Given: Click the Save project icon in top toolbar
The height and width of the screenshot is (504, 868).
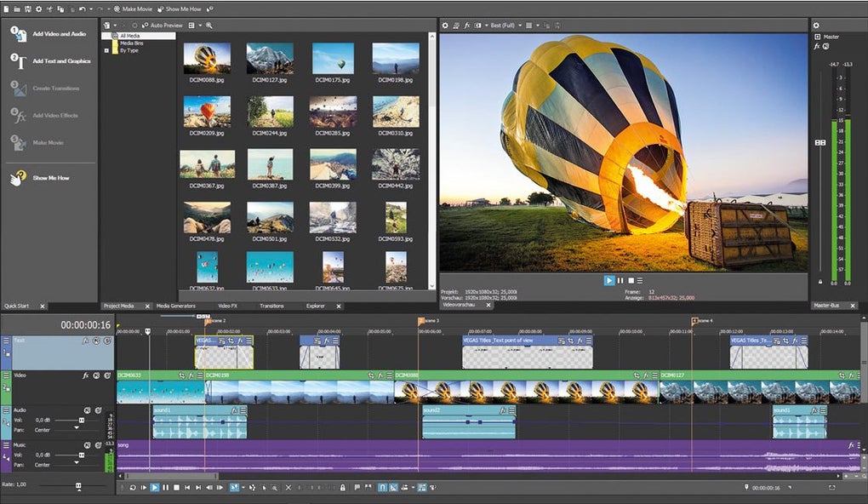Looking at the screenshot, I should (28, 9).
